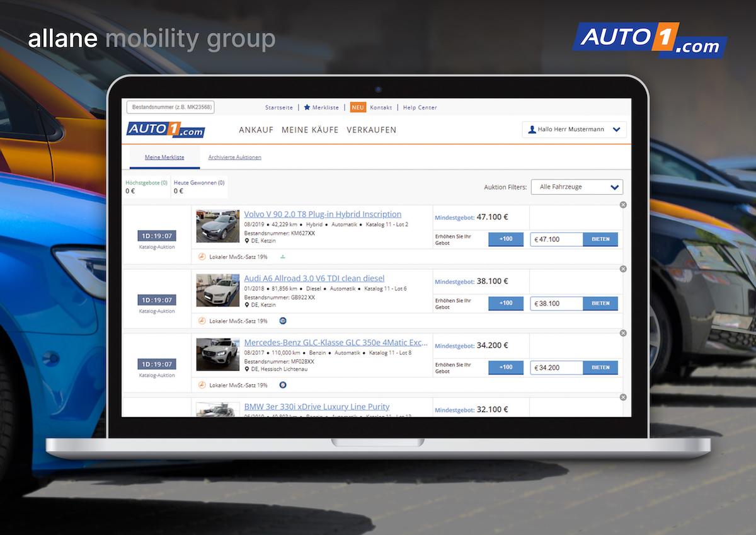Click the +100 button for the Mercedes-Benz bid
Viewport: 756px width, 535px height.
(506, 367)
